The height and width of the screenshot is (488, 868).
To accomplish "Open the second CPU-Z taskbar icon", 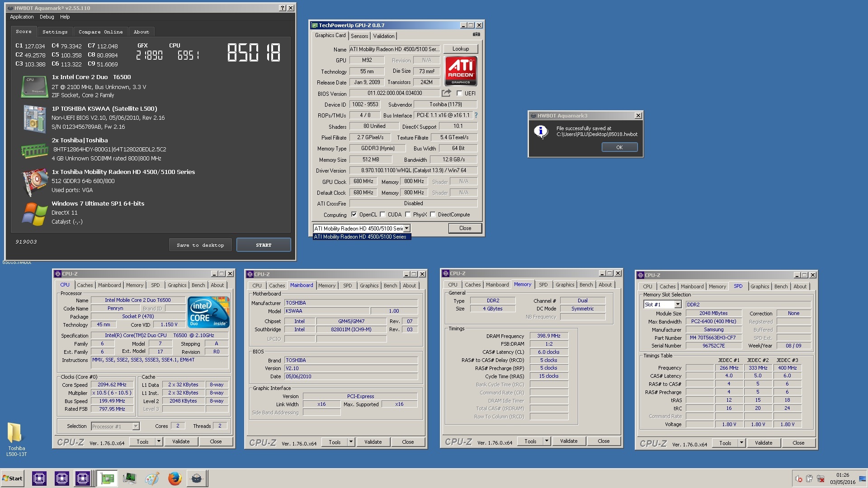I will [61, 478].
